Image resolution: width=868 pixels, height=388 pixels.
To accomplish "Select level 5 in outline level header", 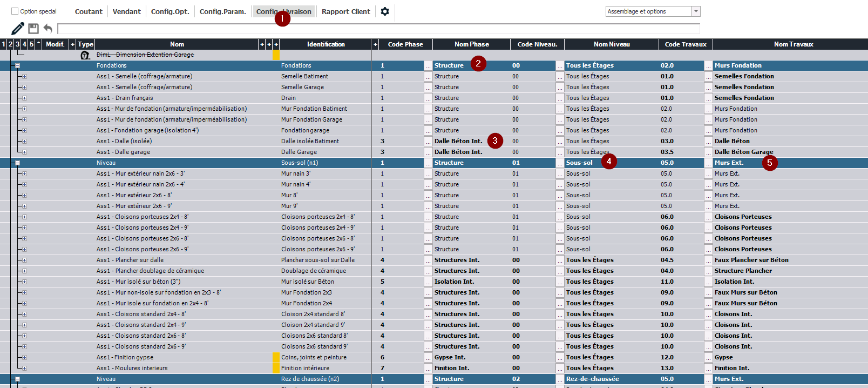I will [x=31, y=44].
